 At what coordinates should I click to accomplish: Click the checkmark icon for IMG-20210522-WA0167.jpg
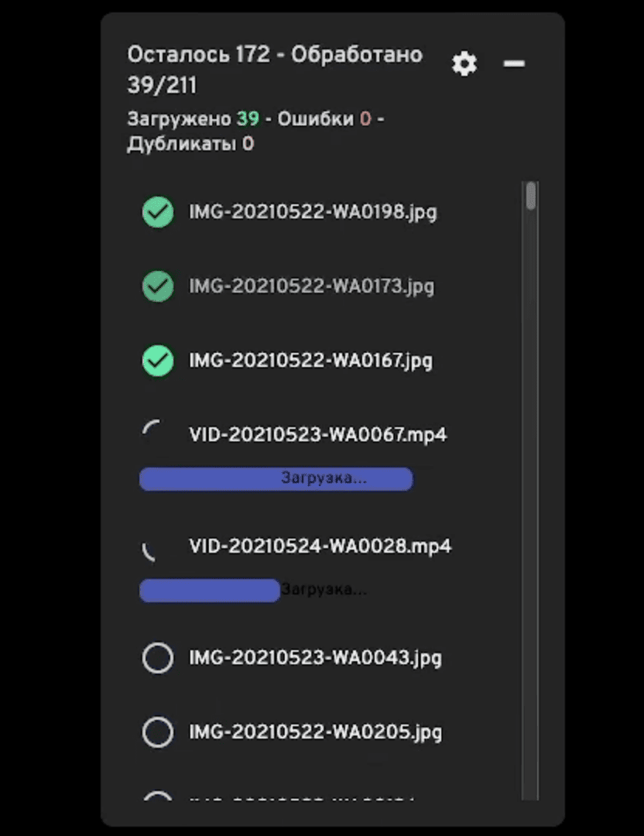[158, 361]
